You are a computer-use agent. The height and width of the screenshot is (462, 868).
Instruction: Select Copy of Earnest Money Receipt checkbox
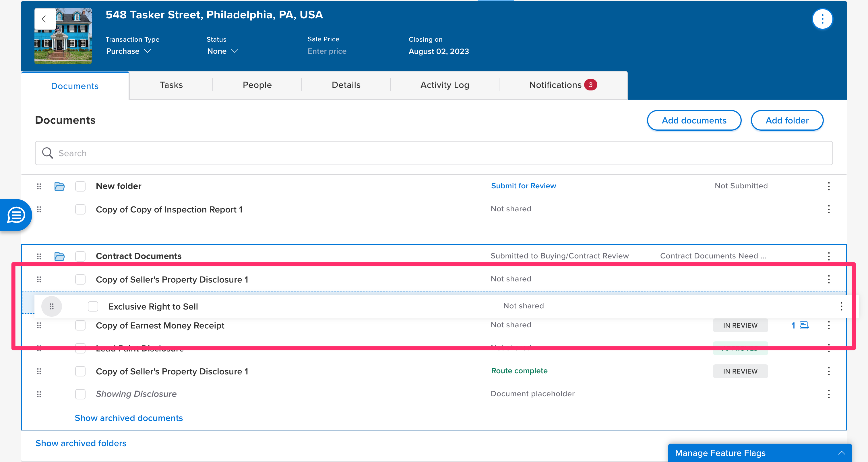pos(80,325)
